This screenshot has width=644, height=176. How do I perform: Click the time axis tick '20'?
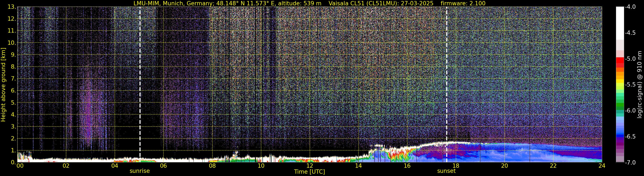click(505, 166)
